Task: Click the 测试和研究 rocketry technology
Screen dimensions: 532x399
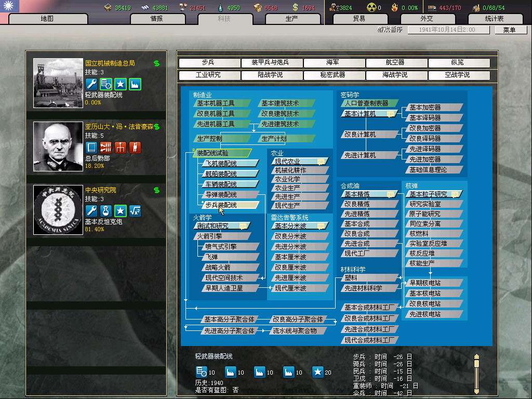Action: 222,225
